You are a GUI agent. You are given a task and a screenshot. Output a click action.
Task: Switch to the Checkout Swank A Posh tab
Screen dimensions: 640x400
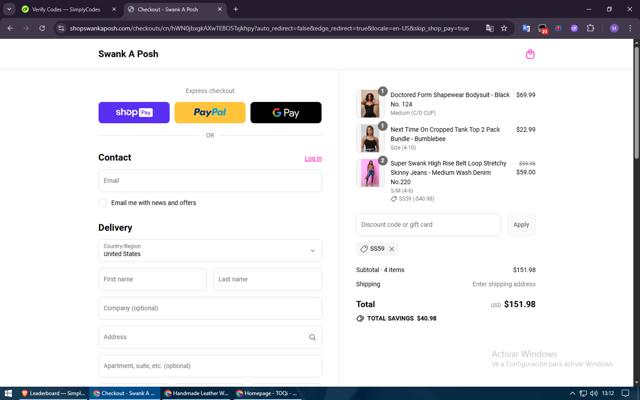pyautogui.click(x=175, y=9)
